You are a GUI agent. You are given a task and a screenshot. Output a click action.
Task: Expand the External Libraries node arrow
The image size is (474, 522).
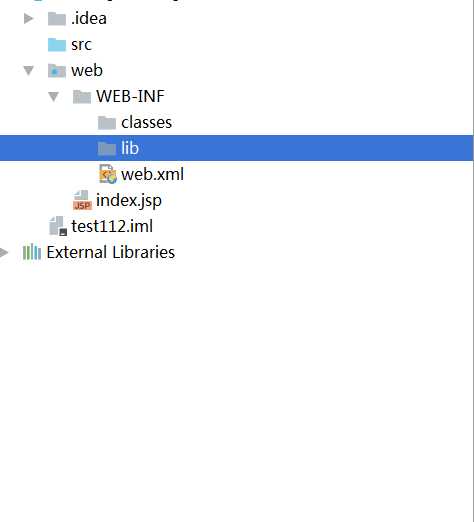click(x=4, y=252)
